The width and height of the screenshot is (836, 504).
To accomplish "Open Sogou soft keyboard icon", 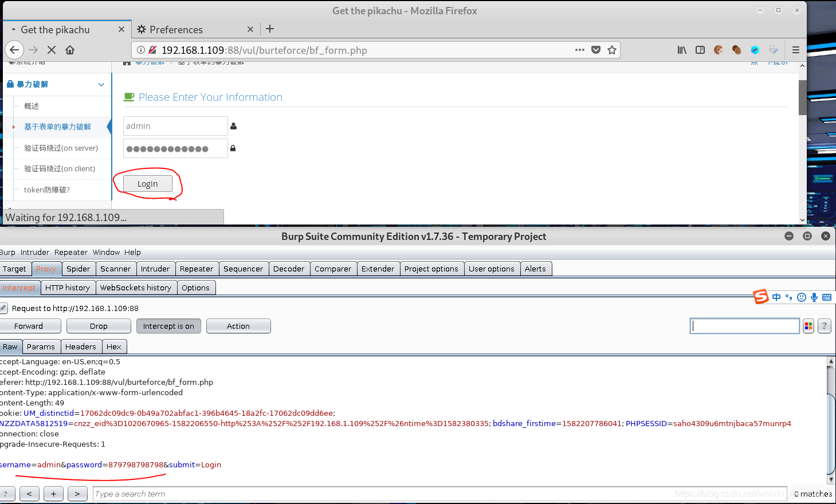I will [x=827, y=297].
